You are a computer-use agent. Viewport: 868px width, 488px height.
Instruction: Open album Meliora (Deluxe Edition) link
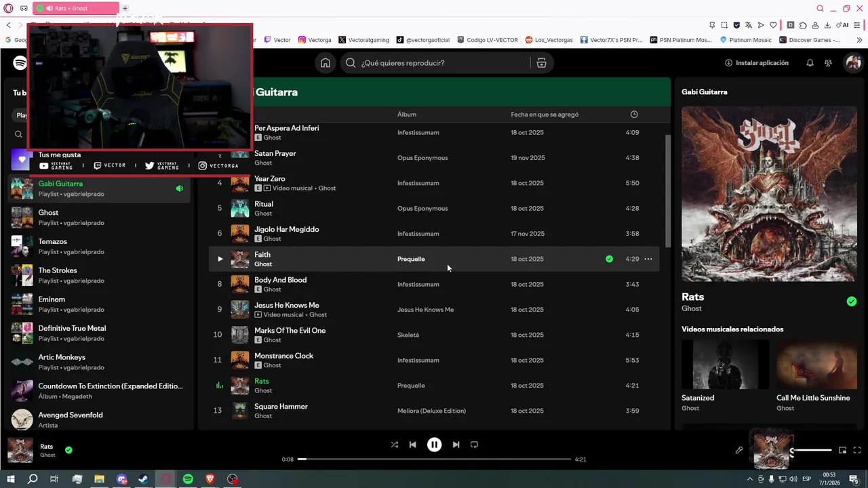point(431,411)
